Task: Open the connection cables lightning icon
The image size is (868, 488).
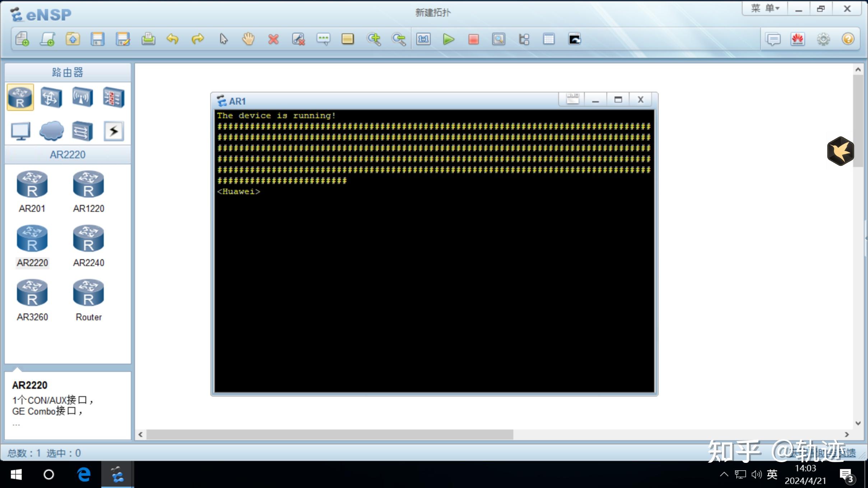Action: click(113, 131)
